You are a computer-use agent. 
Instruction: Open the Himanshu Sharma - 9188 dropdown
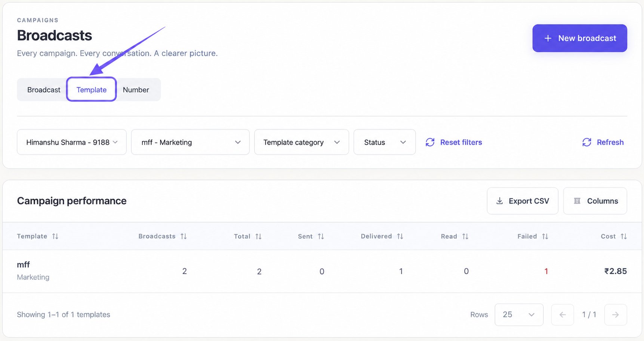(x=72, y=142)
